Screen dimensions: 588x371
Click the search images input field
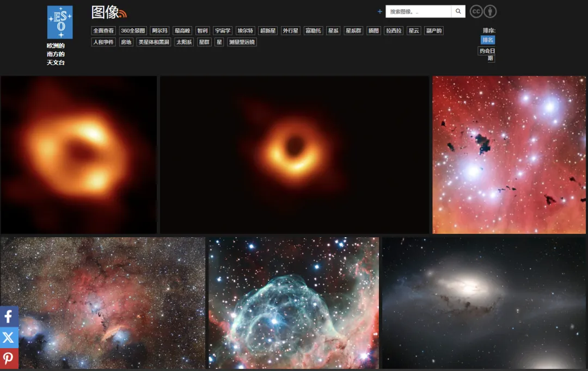click(418, 11)
